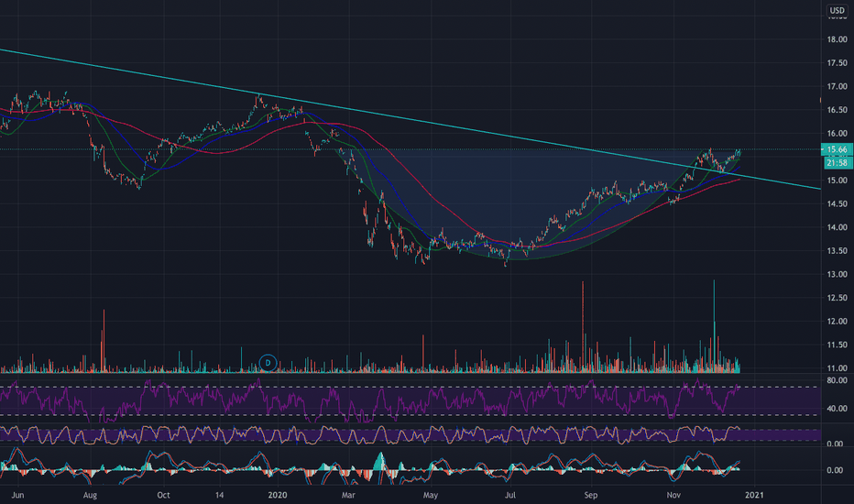Click the 12.00 price axis label
Viewport: 854px width, 504px height.
click(837, 321)
